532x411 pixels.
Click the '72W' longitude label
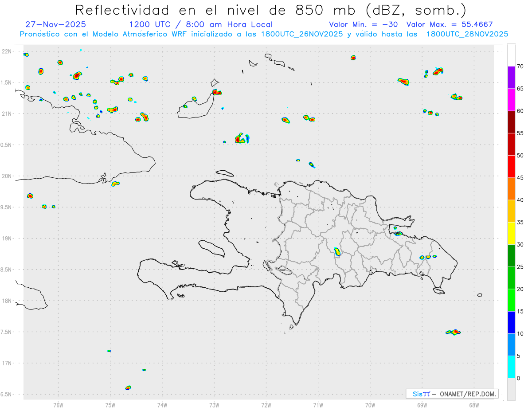[x=266, y=405]
